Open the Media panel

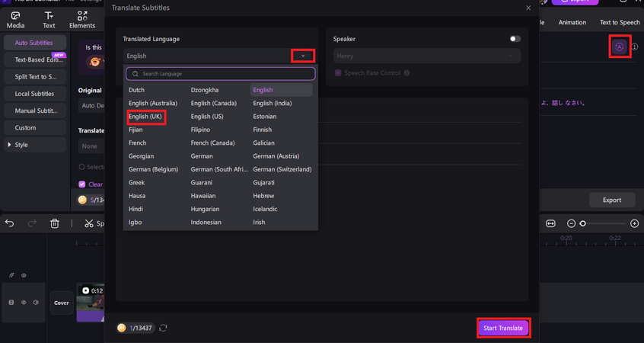pyautogui.click(x=15, y=20)
